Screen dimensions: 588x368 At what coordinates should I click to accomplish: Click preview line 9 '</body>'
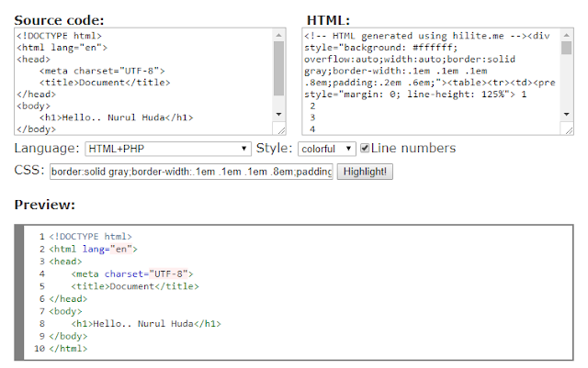tap(68, 336)
